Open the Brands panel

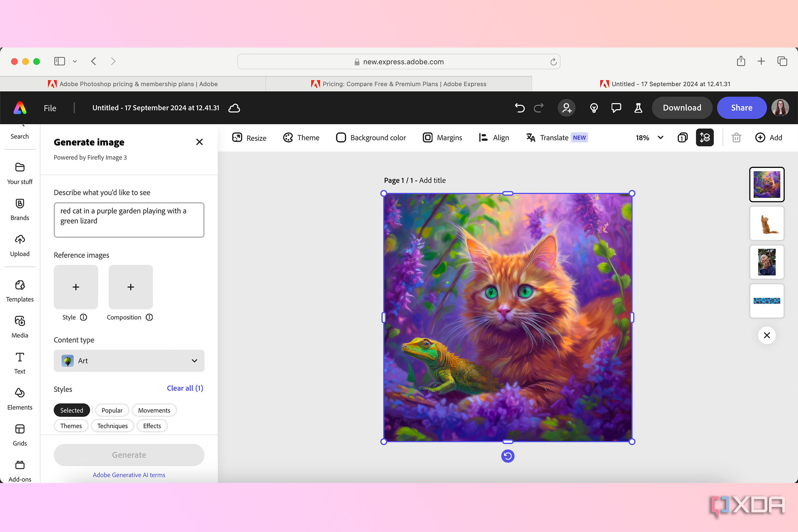(20, 209)
